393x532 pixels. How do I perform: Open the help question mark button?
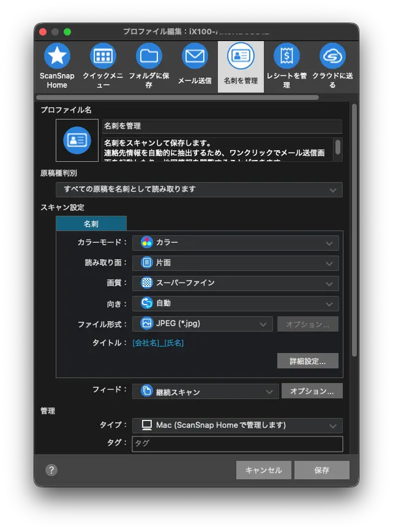tap(51, 470)
